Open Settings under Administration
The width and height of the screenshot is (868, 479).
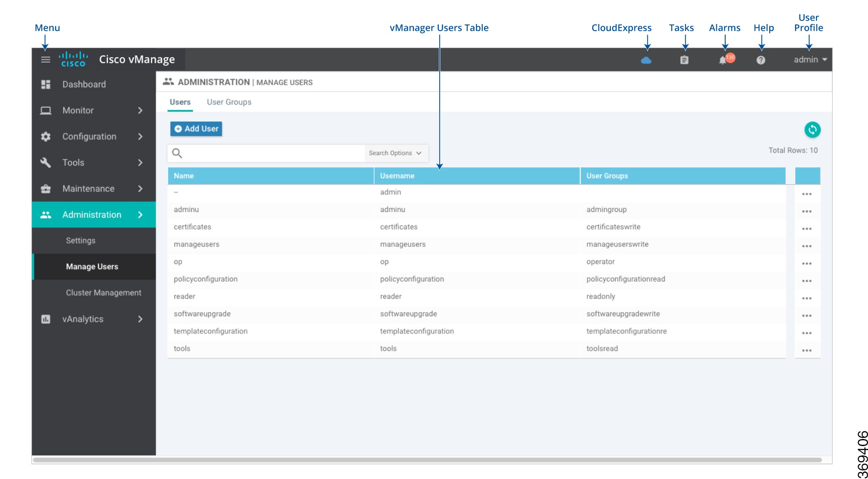[81, 240]
